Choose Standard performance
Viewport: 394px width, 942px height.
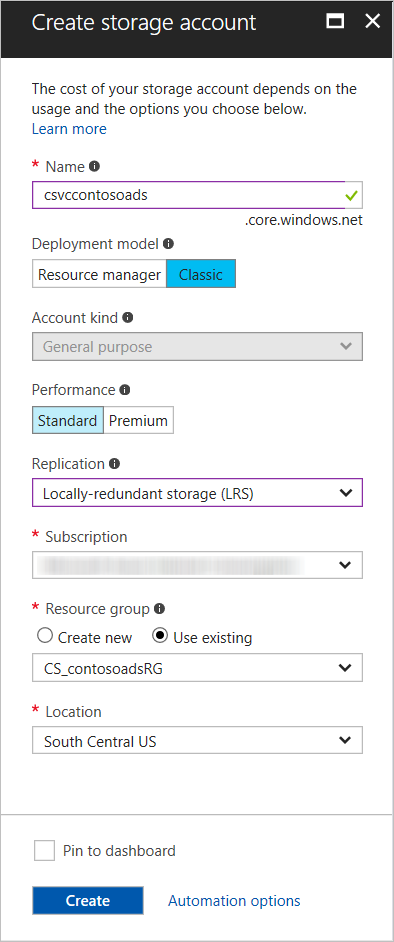pos(67,421)
